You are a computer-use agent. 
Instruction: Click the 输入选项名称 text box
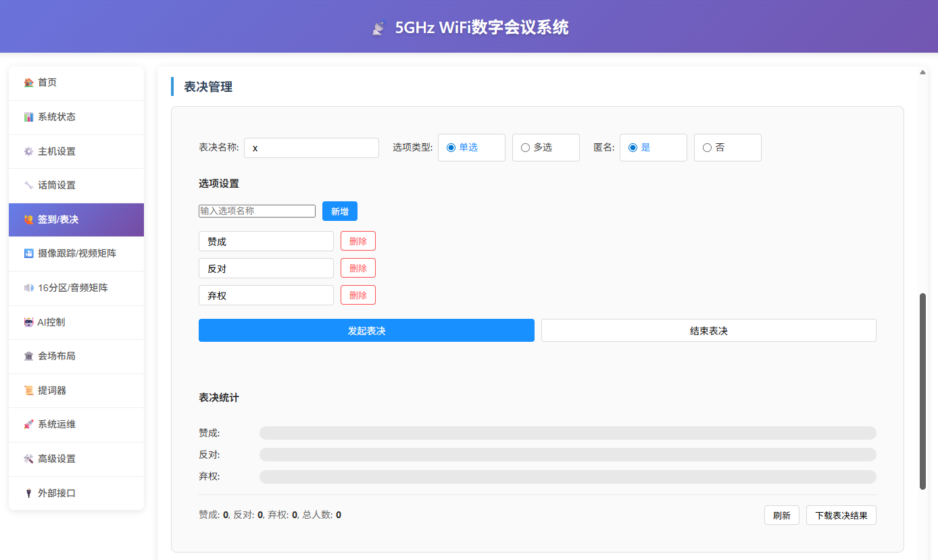257,211
